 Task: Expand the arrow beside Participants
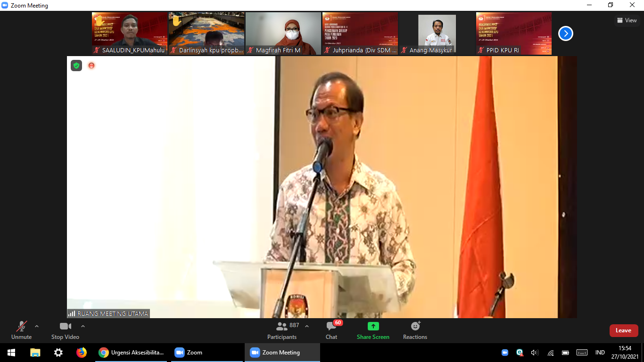tap(307, 326)
